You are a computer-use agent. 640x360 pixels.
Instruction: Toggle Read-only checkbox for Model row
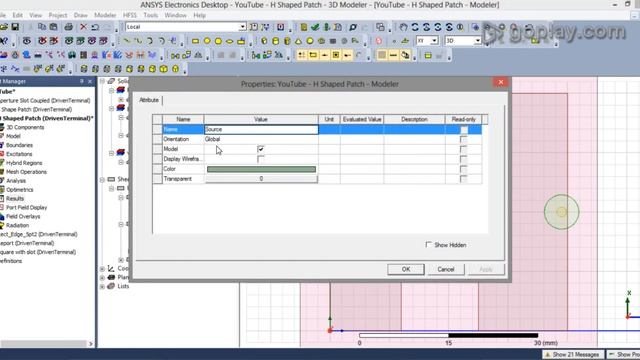tap(464, 149)
